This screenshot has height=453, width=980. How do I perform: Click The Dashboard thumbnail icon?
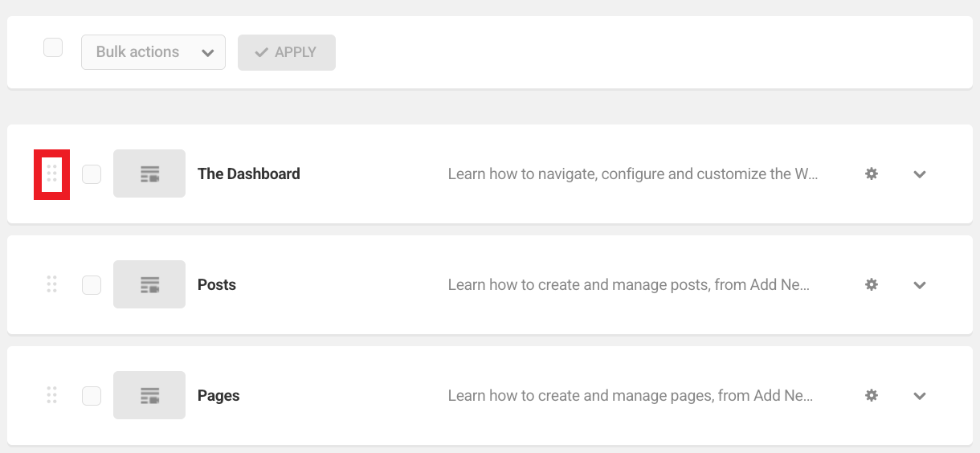tap(149, 173)
